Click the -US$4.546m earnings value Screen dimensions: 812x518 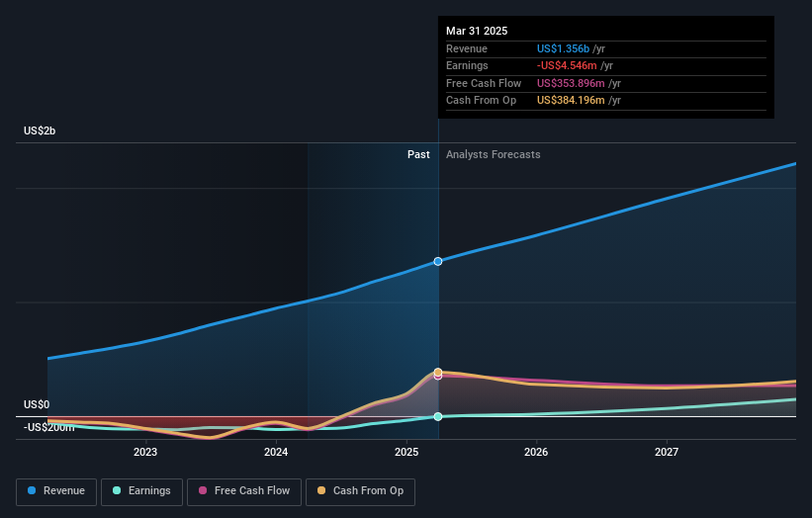(x=567, y=65)
